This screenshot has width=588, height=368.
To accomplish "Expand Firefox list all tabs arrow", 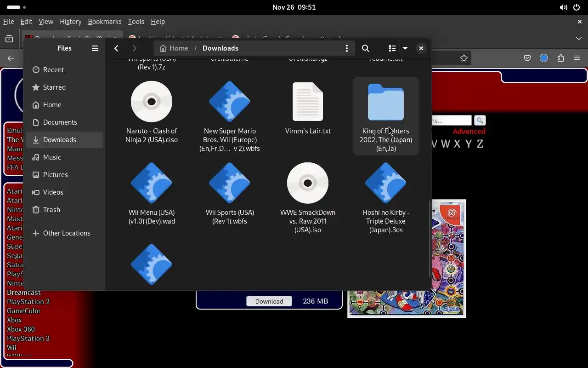I will click(x=578, y=39).
